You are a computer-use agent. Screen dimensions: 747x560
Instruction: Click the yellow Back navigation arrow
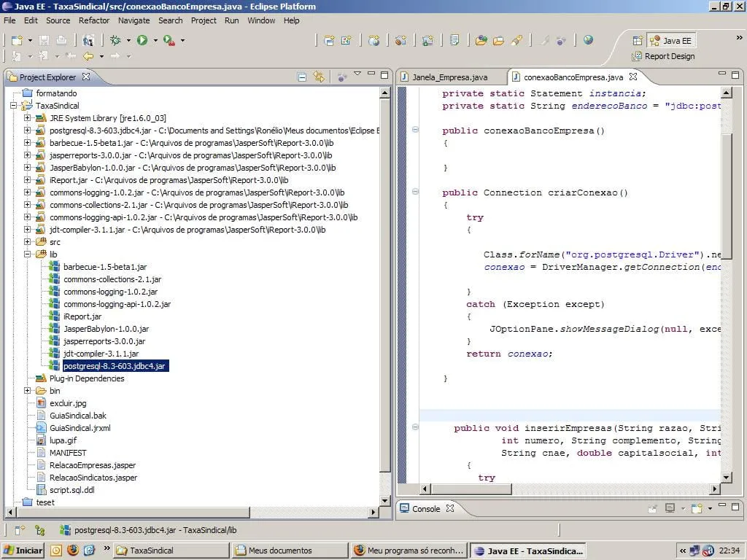click(x=88, y=56)
